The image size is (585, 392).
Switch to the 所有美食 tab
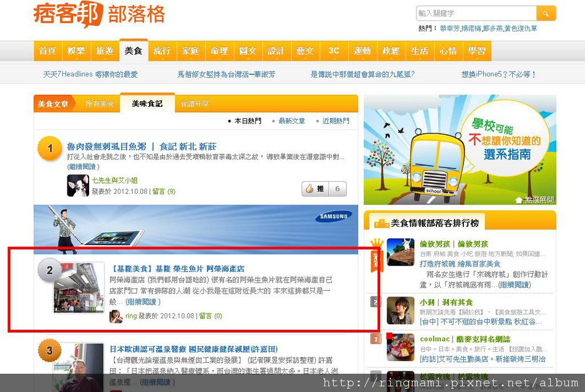coord(99,104)
